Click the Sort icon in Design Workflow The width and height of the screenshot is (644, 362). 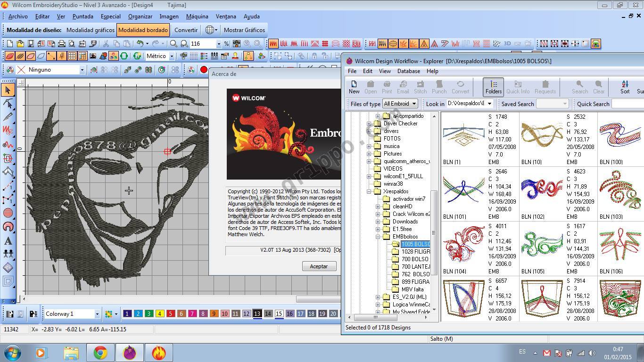click(625, 87)
